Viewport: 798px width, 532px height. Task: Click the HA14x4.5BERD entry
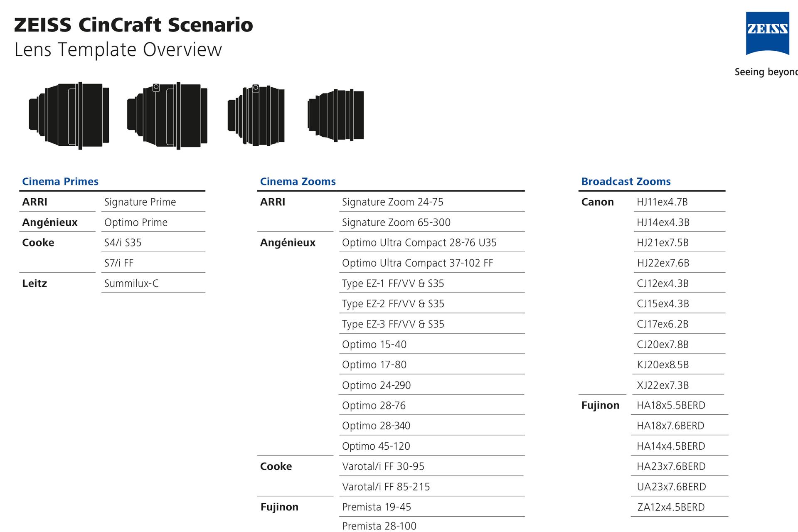tap(671, 446)
